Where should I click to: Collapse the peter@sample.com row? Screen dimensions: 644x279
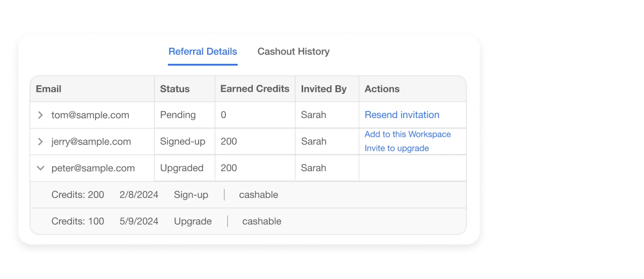tap(40, 168)
